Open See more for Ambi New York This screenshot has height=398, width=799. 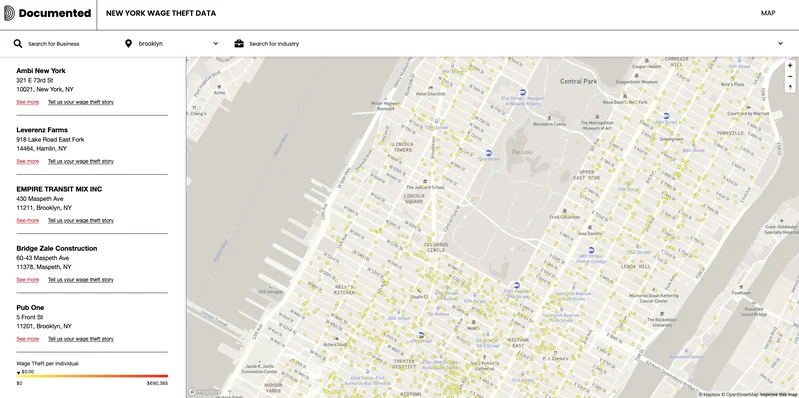click(28, 102)
